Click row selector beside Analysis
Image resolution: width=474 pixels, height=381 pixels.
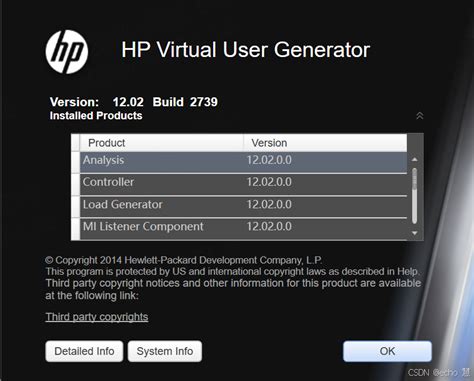pos(76,162)
